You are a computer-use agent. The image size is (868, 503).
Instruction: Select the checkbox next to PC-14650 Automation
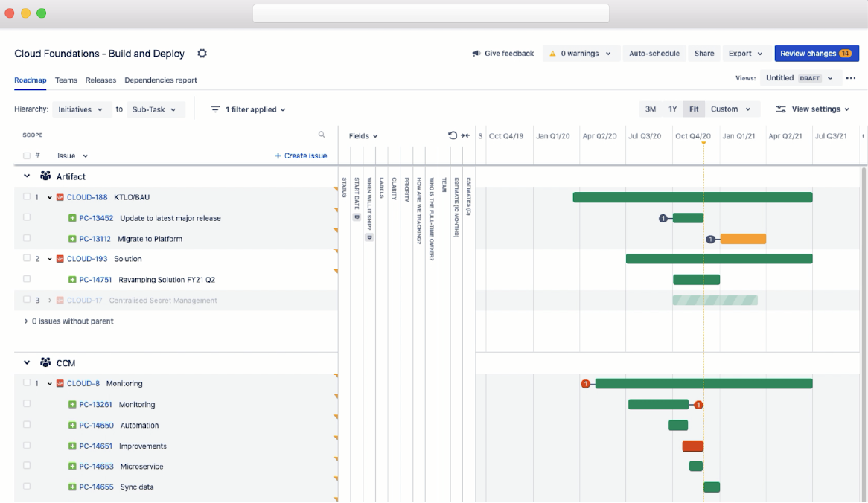tap(27, 425)
